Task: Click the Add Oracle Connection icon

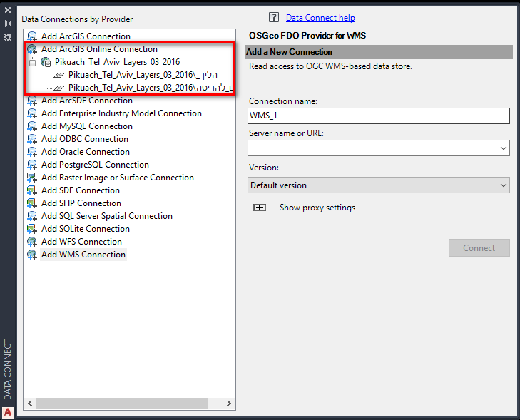Action: point(32,152)
